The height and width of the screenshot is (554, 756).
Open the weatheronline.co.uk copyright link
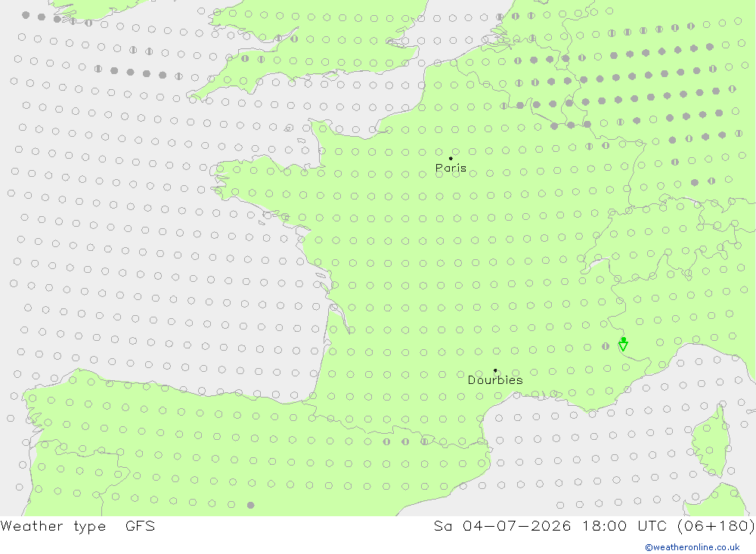pyautogui.click(x=692, y=547)
